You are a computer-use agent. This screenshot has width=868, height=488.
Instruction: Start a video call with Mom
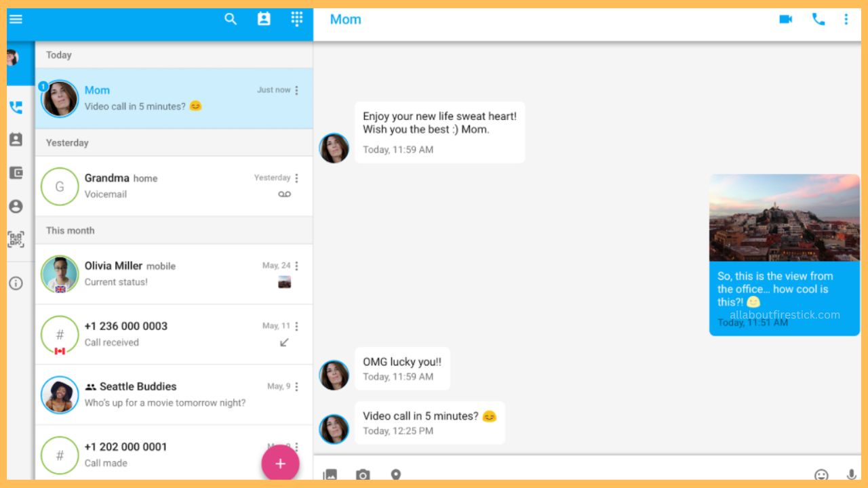point(786,19)
